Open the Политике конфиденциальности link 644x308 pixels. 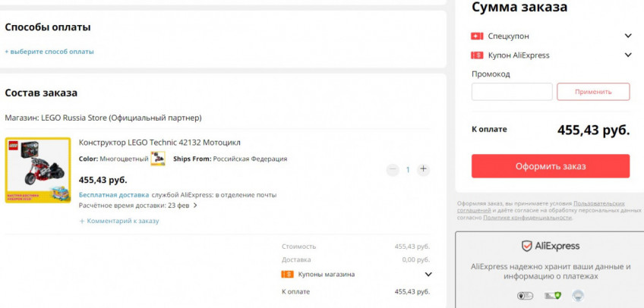[x=527, y=218]
